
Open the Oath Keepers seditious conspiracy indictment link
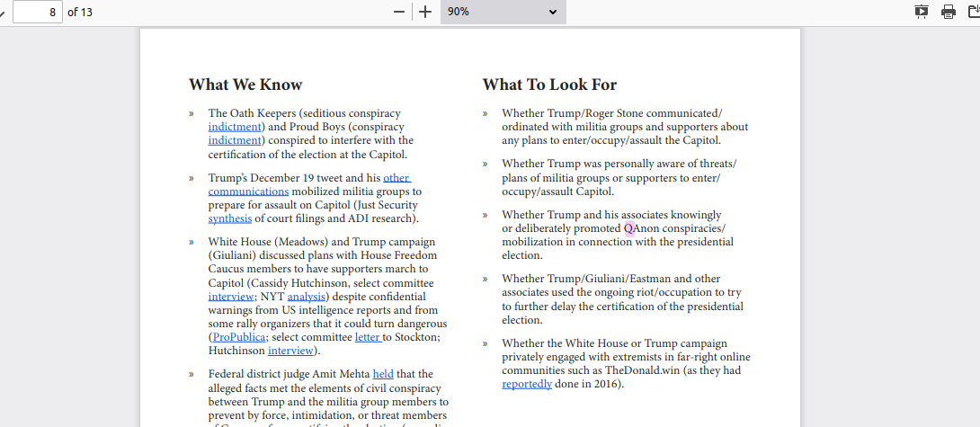pos(233,127)
